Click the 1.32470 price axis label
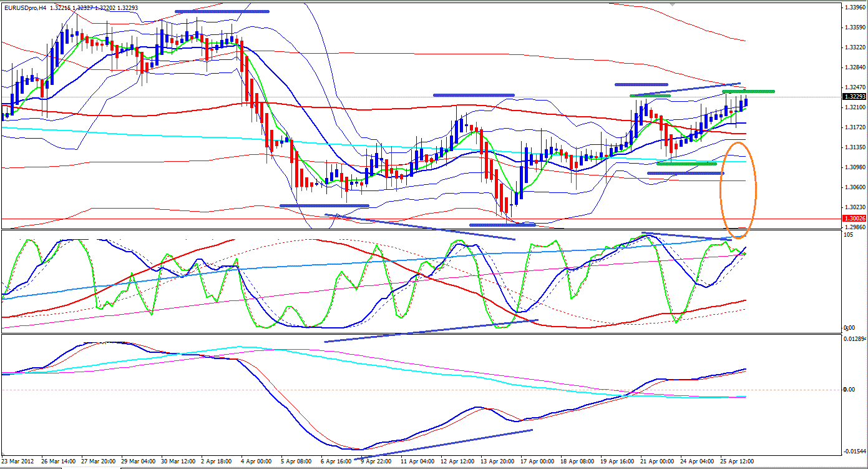 point(854,87)
